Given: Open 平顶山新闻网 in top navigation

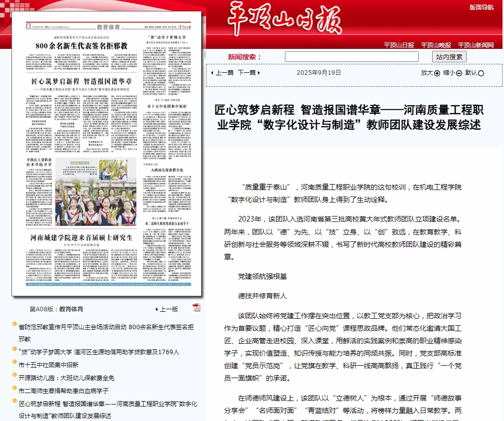Looking at the screenshot, I should 476,45.
